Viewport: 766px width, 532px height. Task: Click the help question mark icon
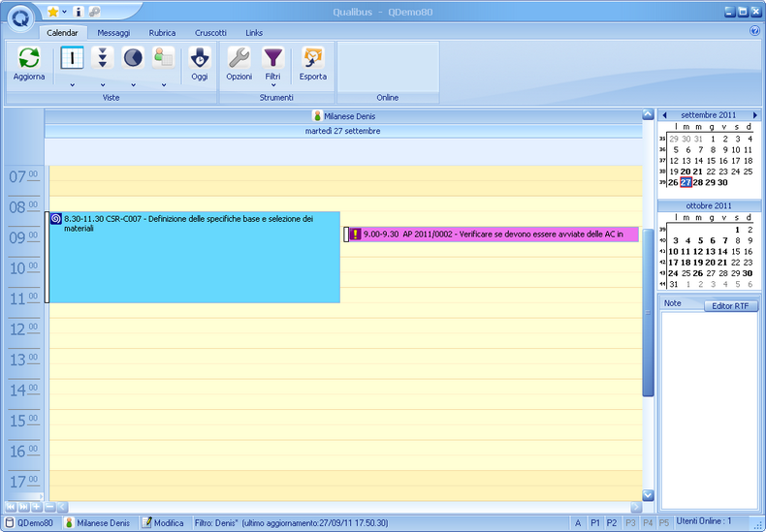point(754,31)
